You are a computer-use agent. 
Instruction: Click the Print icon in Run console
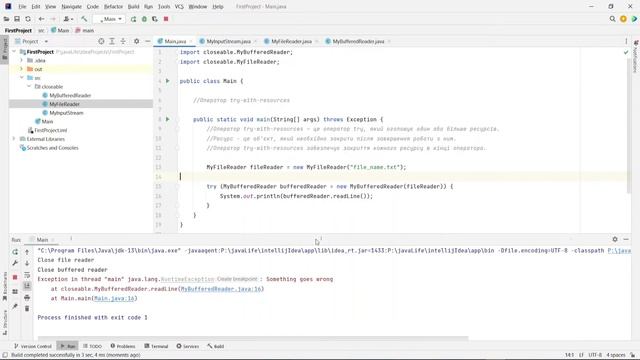click(27, 298)
